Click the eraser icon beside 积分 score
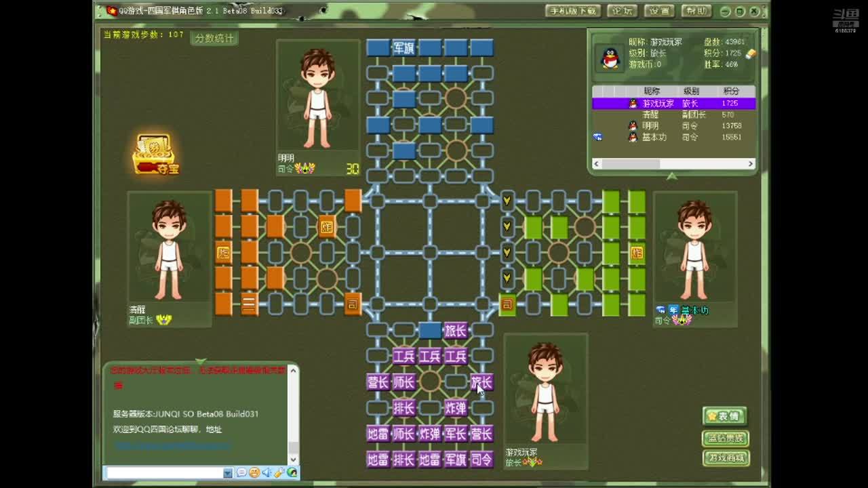This screenshot has height=488, width=868. click(750, 54)
